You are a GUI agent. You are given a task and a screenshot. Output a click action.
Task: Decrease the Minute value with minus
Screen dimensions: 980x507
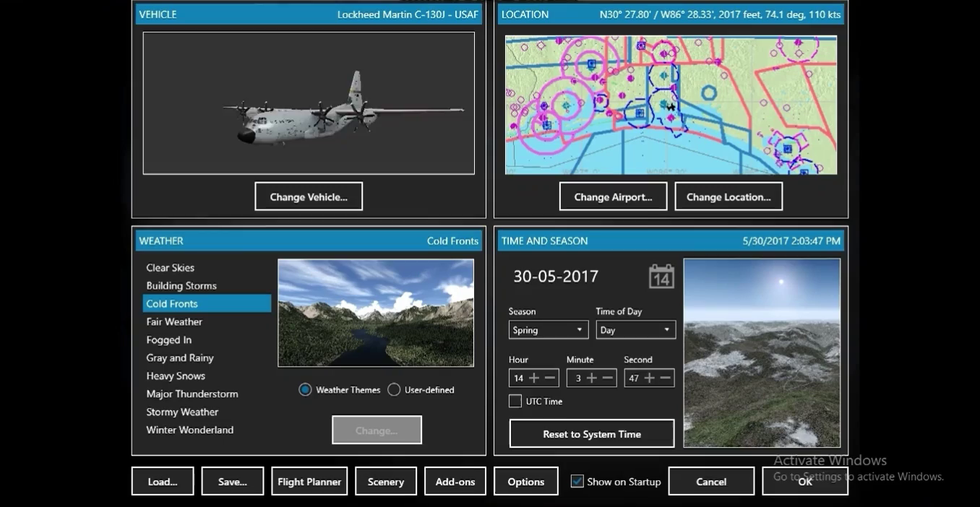(608, 378)
